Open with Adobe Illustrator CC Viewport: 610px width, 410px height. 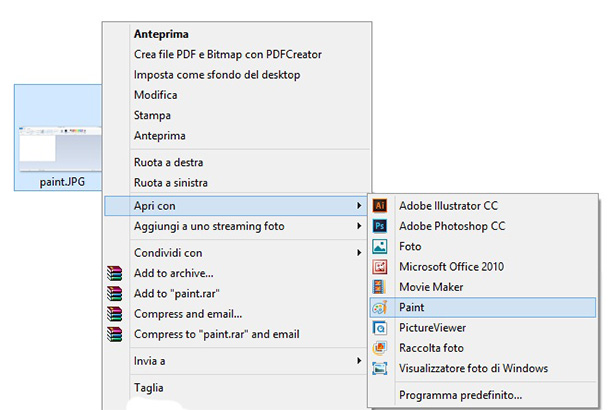coord(448,205)
